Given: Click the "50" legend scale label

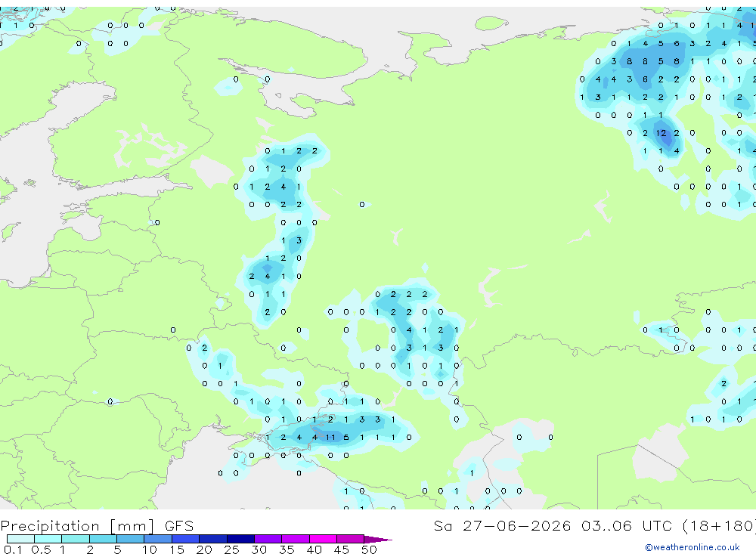Looking at the screenshot, I should (369, 549).
